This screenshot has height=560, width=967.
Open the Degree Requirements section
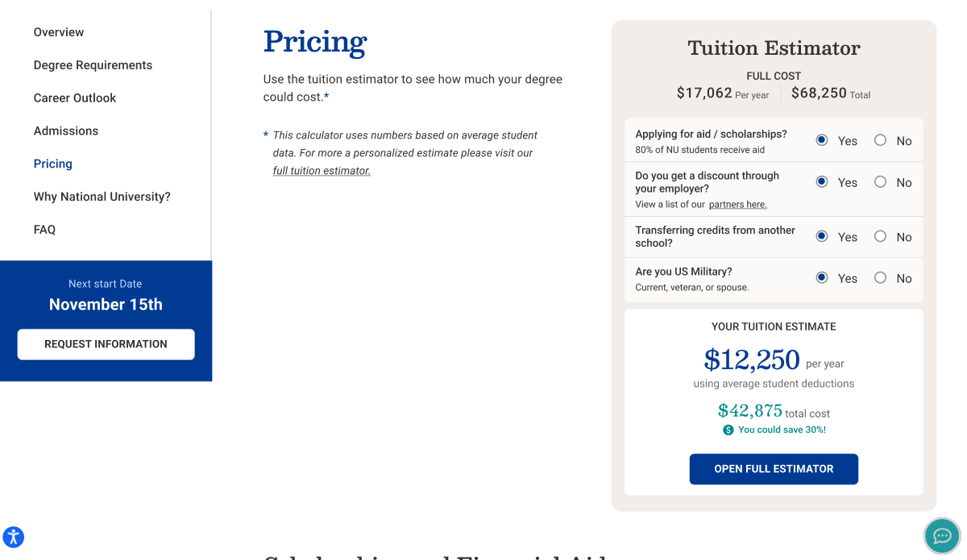coord(93,65)
